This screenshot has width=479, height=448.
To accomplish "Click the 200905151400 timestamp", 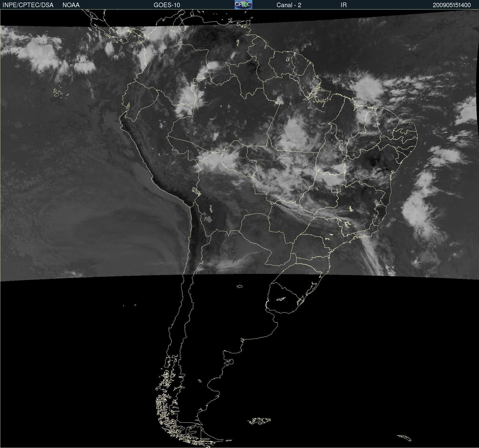I will coord(452,5).
